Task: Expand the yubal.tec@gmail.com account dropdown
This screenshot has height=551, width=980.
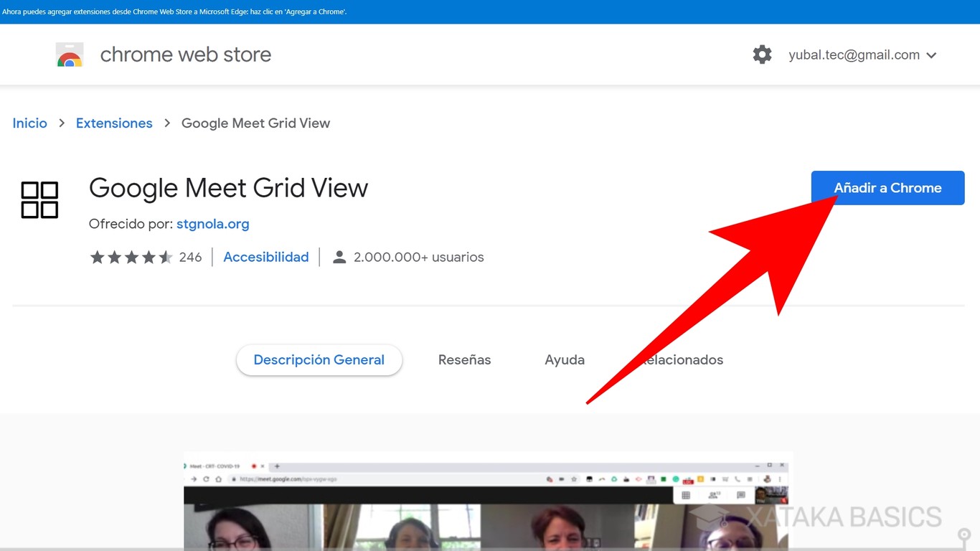Action: (x=931, y=55)
